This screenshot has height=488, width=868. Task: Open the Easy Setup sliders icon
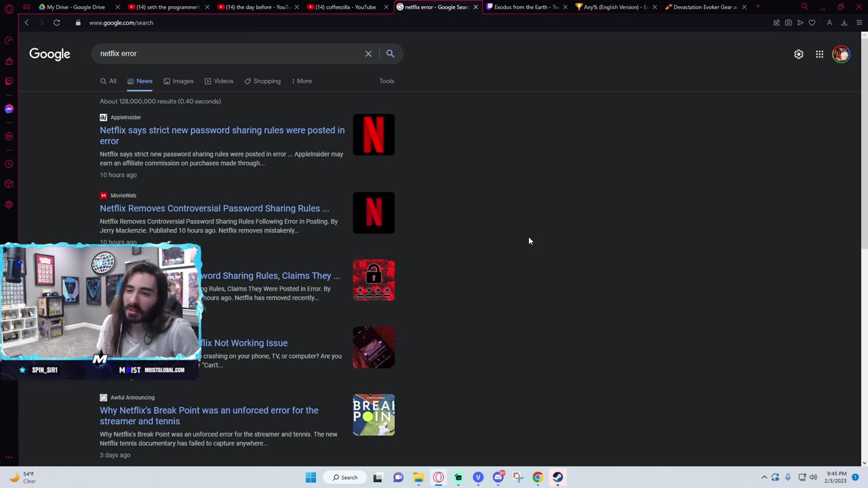click(x=859, y=22)
